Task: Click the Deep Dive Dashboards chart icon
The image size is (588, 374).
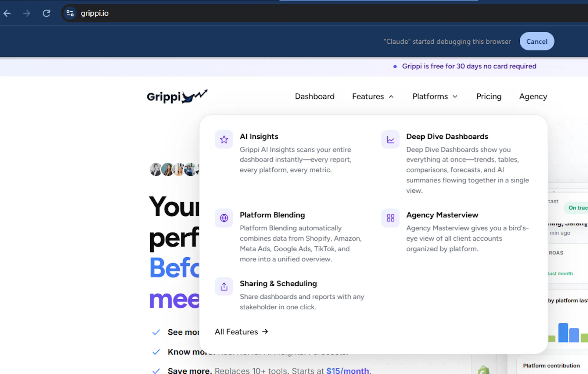Action: [x=390, y=139]
